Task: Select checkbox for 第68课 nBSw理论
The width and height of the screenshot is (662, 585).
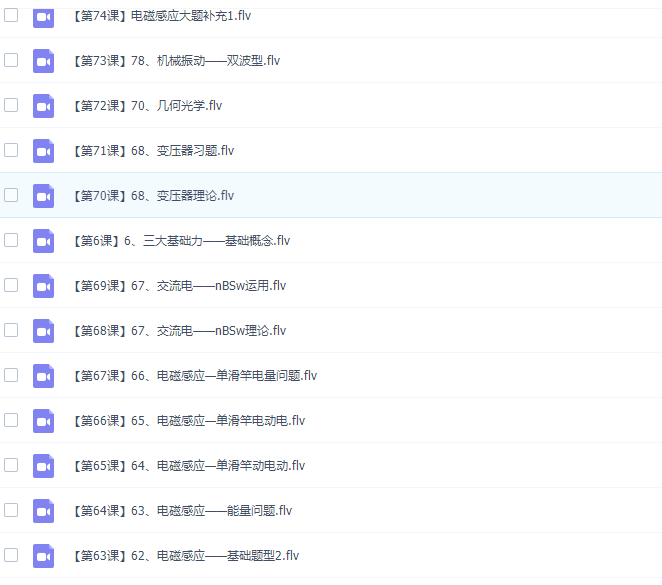Action: pos(11,330)
